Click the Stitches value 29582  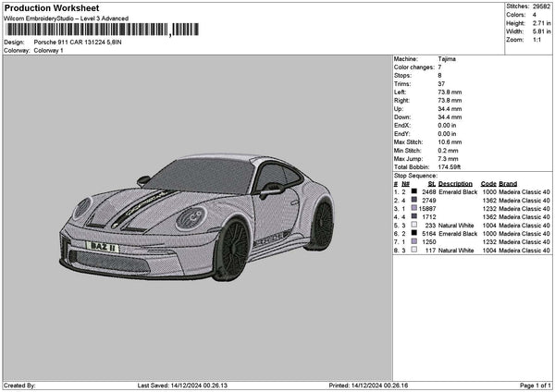click(x=541, y=6)
